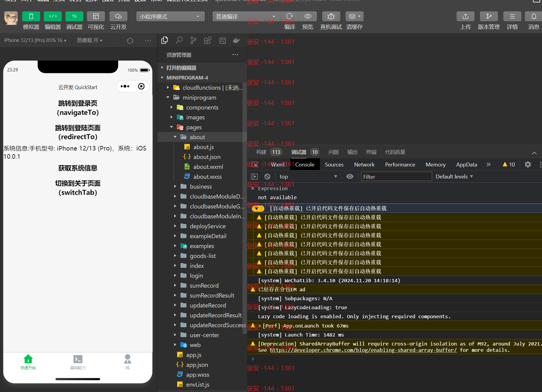Expand the grouped 自动热重载 warning
Image resolution: width=542 pixels, height=392 pixels.
tap(258, 208)
